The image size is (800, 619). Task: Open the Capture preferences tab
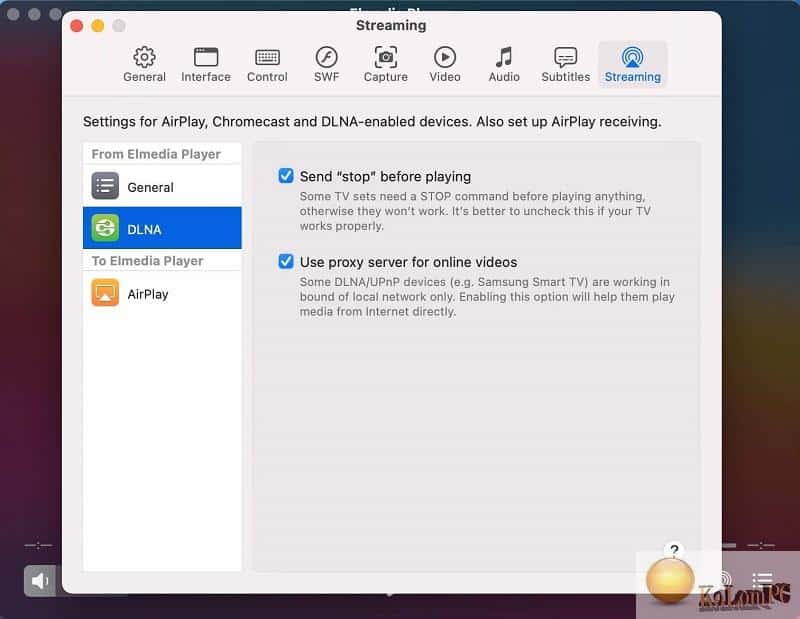386,64
